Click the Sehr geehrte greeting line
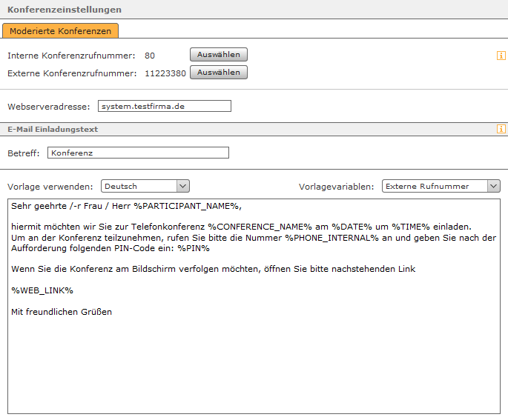Screen dimensions: 508x420 [x=126, y=206]
